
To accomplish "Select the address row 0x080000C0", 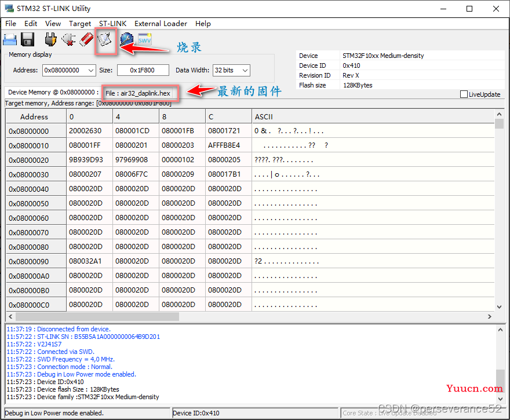I will 36,305.
